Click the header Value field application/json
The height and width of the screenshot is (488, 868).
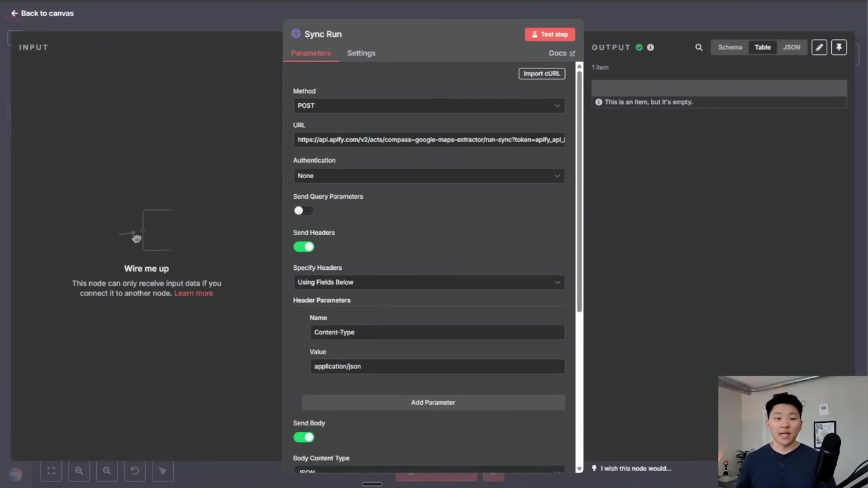point(437,366)
